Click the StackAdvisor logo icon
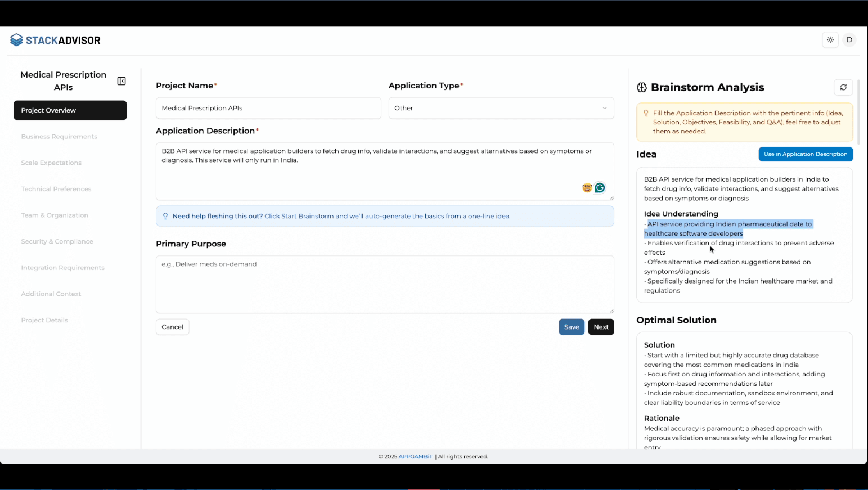Screen dimensions: 868x490 (16, 40)
